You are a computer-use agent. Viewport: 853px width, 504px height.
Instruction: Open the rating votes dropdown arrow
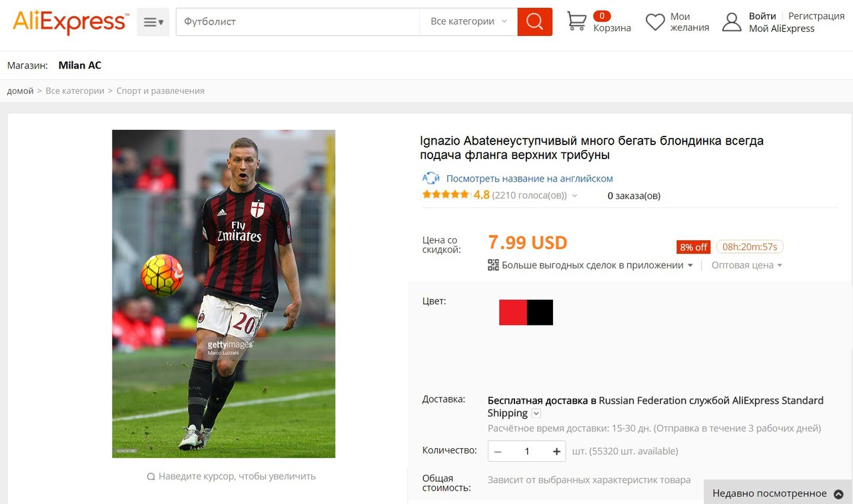click(x=574, y=196)
